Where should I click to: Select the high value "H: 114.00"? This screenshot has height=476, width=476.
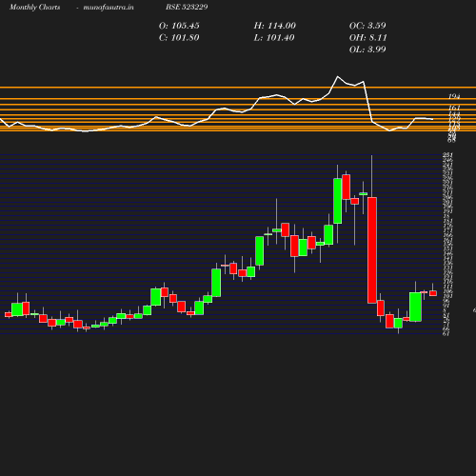click(x=275, y=26)
